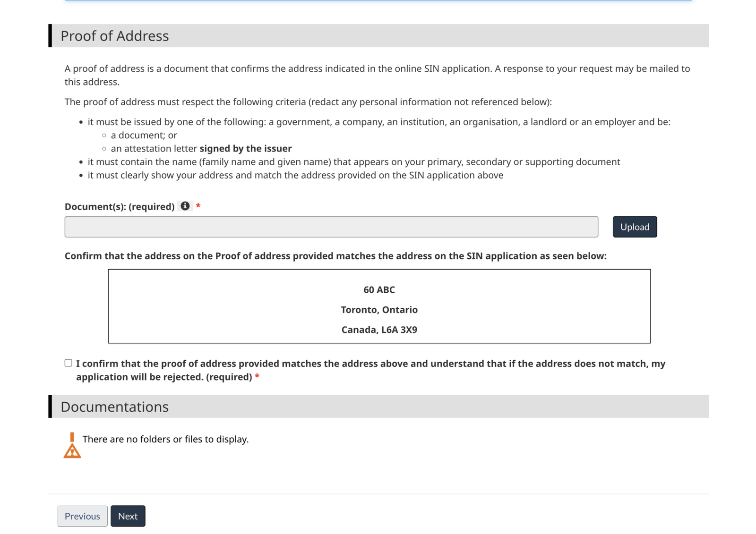Click the red asterisk after the confirmation statement
This screenshot has height=534, width=756.
[x=257, y=377]
